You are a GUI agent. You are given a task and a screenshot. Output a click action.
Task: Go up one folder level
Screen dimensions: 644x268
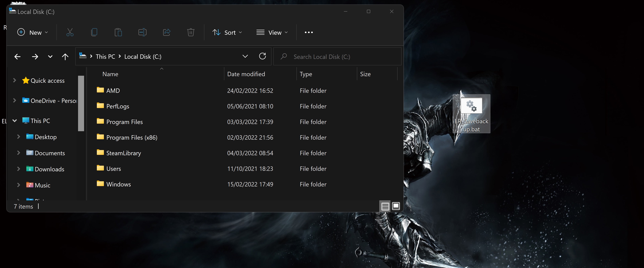tap(65, 57)
